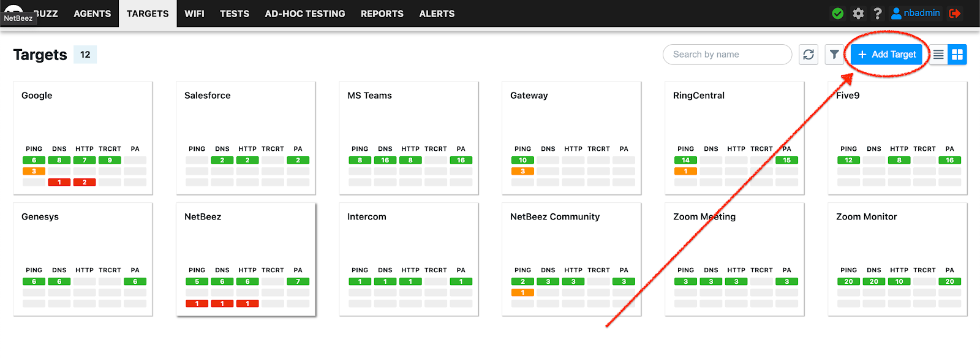Click Google's green PING count 6
980x358 pixels.
coord(34,160)
